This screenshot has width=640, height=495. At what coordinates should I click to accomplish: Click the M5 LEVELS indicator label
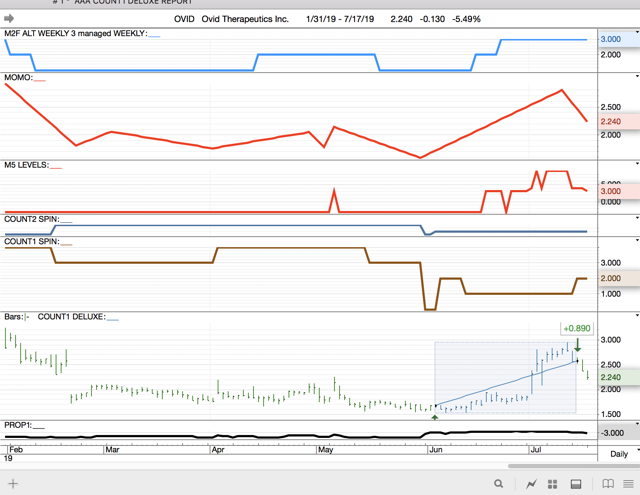tap(27, 164)
